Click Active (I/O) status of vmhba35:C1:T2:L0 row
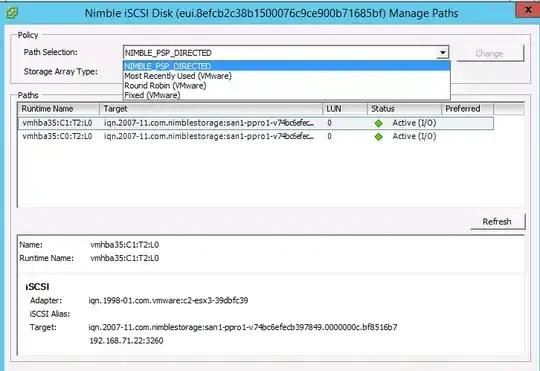 tap(414, 123)
